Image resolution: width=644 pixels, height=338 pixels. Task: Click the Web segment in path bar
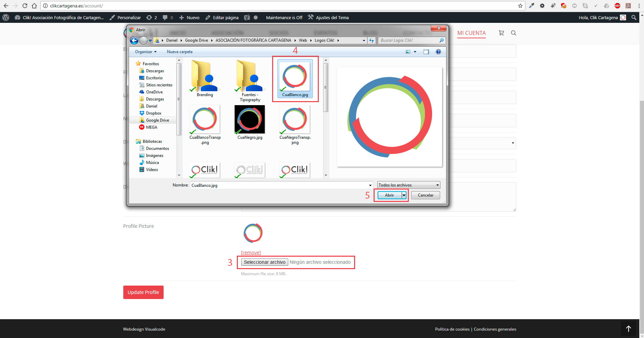point(303,40)
